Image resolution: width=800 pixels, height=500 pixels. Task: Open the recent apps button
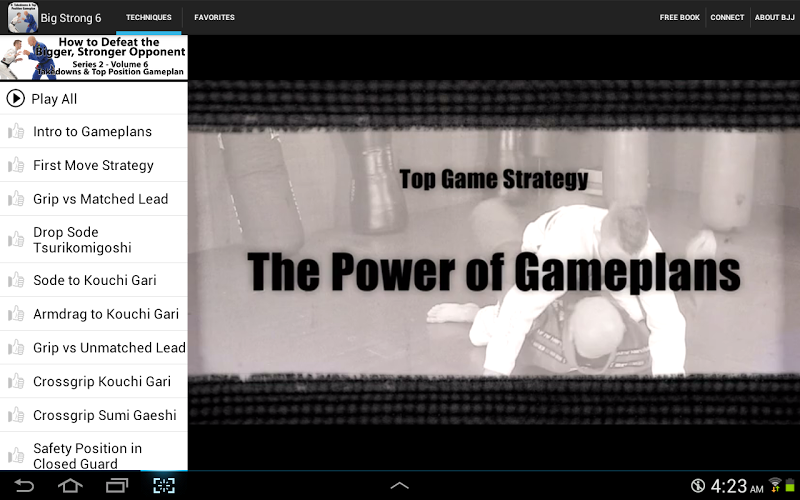tap(117, 485)
